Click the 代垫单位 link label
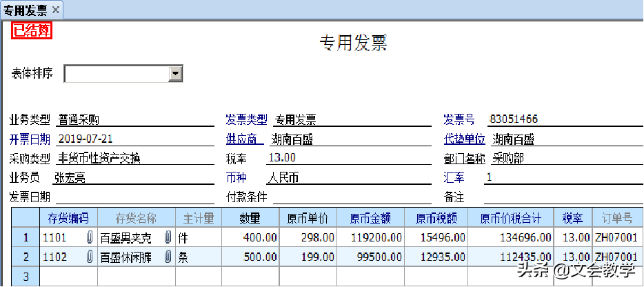 point(465,139)
